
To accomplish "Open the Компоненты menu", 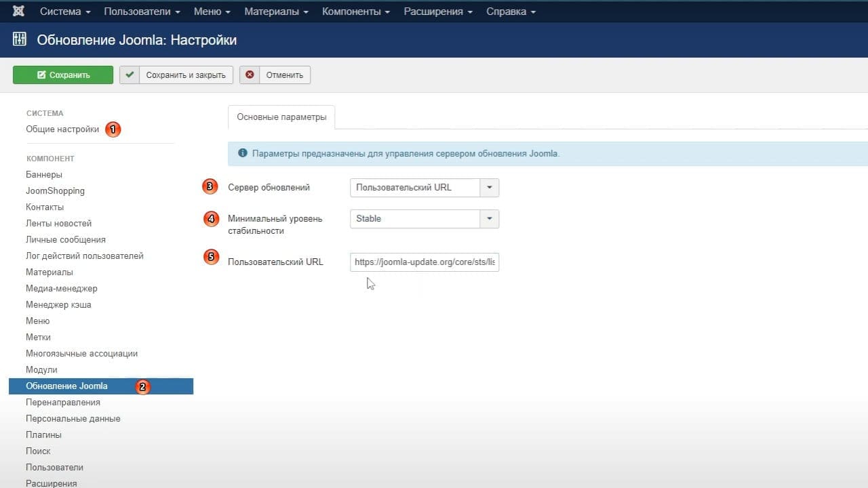I will (x=356, y=12).
